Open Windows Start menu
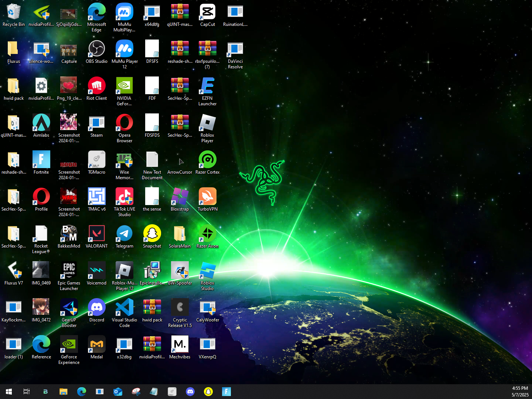532x399 pixels. 9,392
